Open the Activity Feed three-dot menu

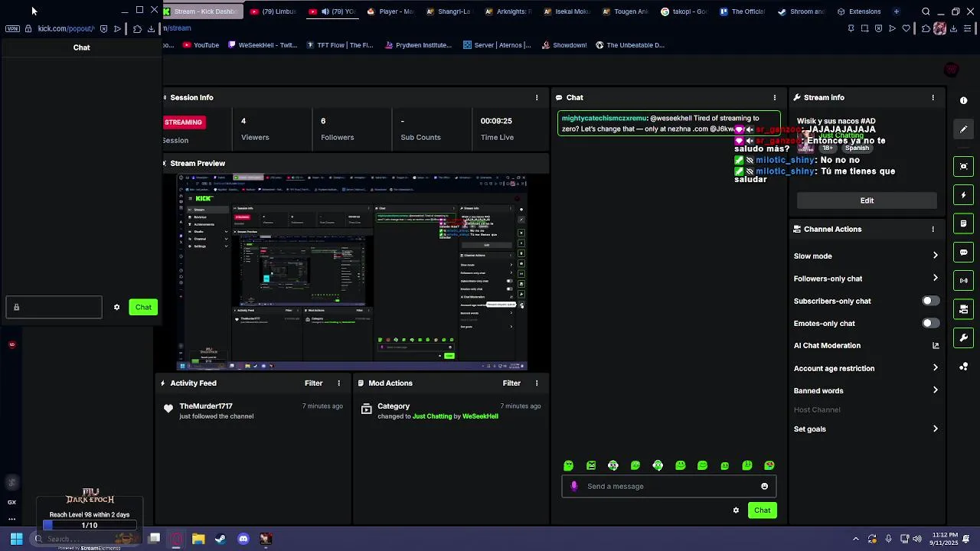(338, 383)
